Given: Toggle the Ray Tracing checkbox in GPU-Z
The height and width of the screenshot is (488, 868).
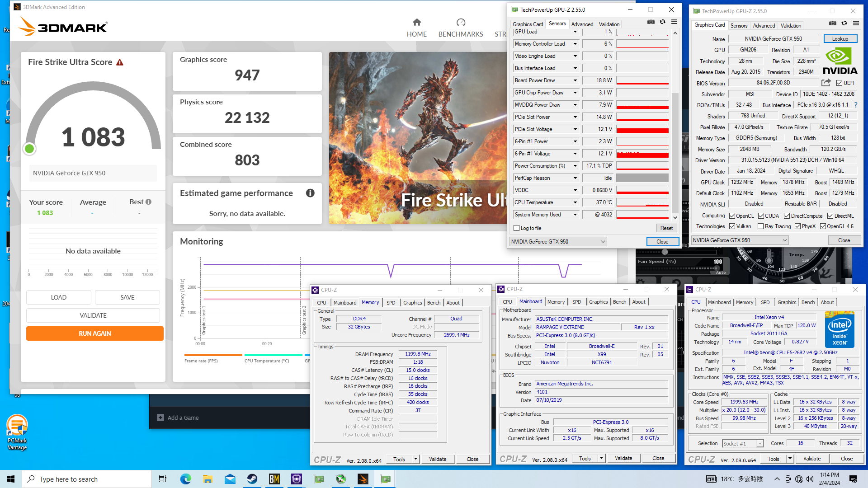Looking at the screenshot, I should click(x=760, y=226).
